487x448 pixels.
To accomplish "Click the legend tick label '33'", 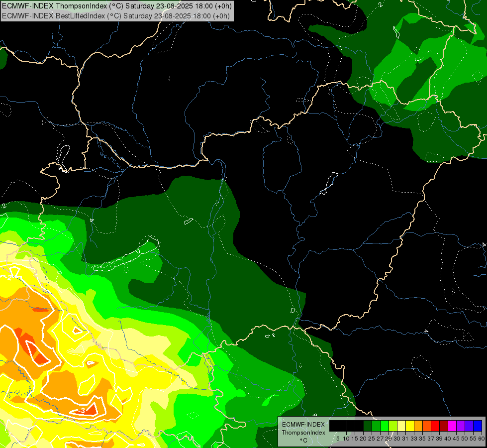I will tap(414, 439).
